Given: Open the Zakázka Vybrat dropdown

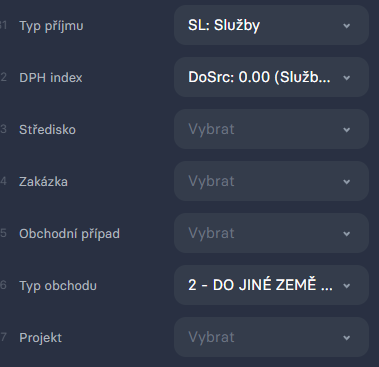Looking at the screenshot, I should click(x=271, y=181).
